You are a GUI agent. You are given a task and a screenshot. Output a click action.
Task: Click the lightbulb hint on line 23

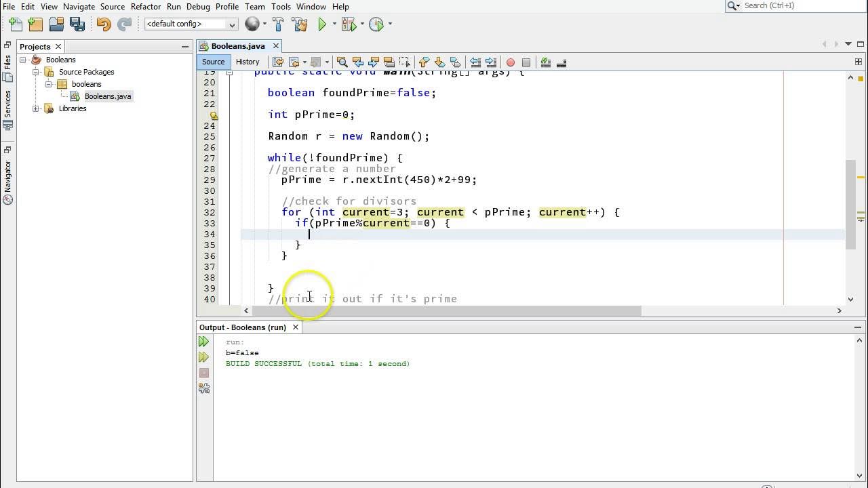point(214,116)
